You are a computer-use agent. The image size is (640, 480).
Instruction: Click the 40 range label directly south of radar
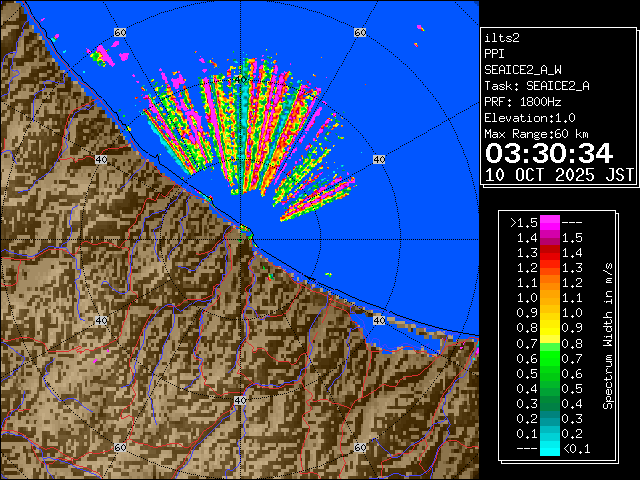240,400
